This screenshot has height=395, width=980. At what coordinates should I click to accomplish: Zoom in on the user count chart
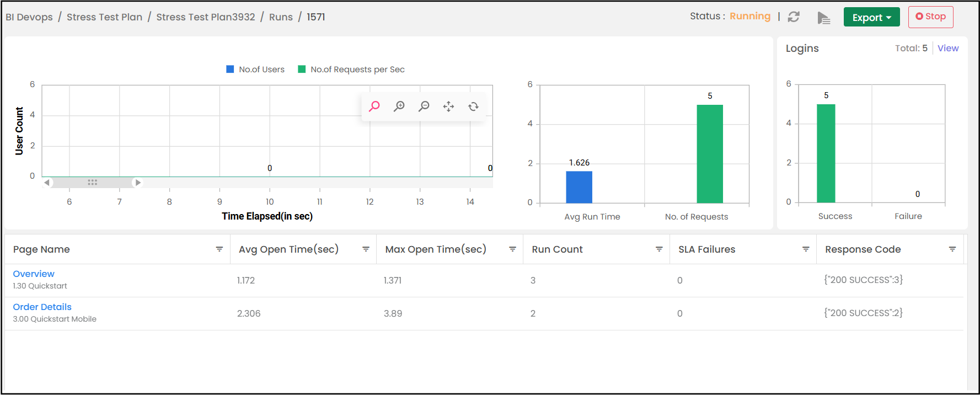(x=399, y=106)
